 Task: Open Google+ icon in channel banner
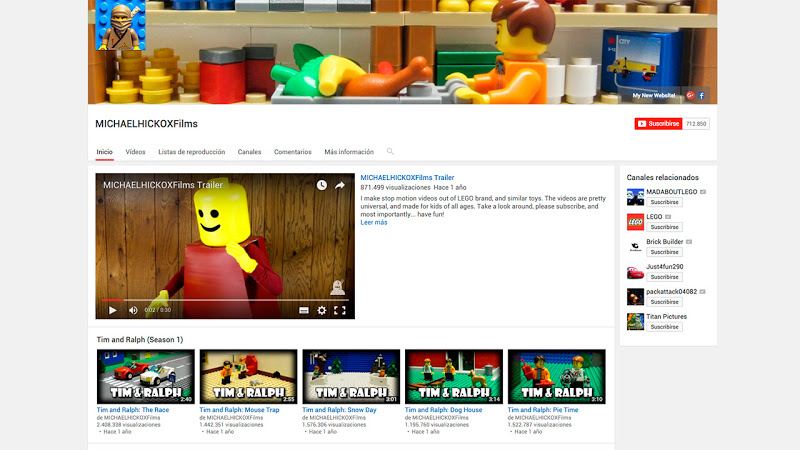(x=690, y=95)
